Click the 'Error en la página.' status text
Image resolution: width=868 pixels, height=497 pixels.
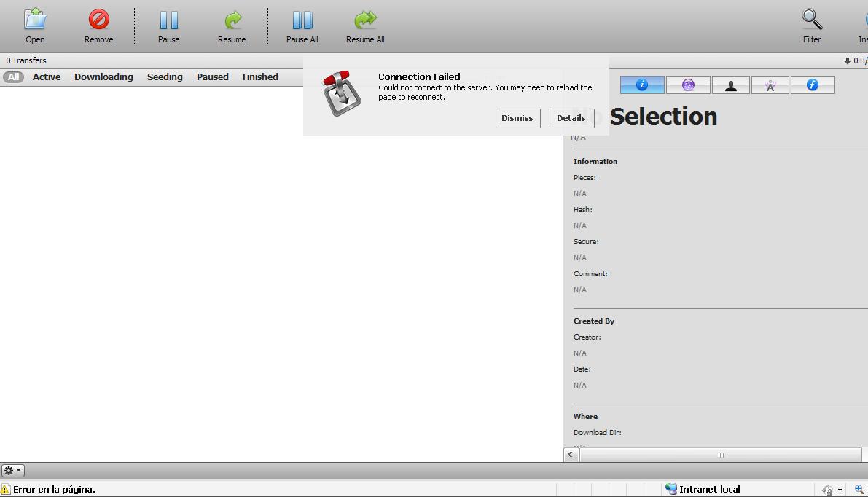[x=54, y=489]
